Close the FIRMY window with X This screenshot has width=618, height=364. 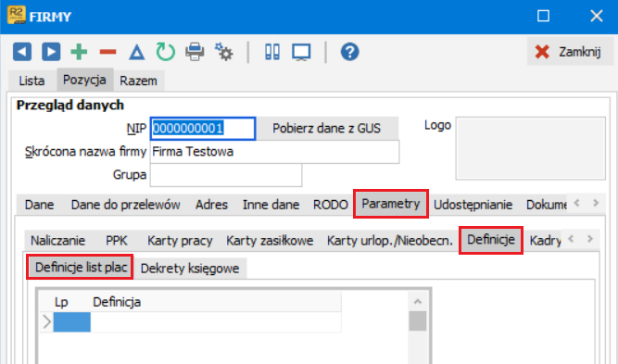pos(597,16)
